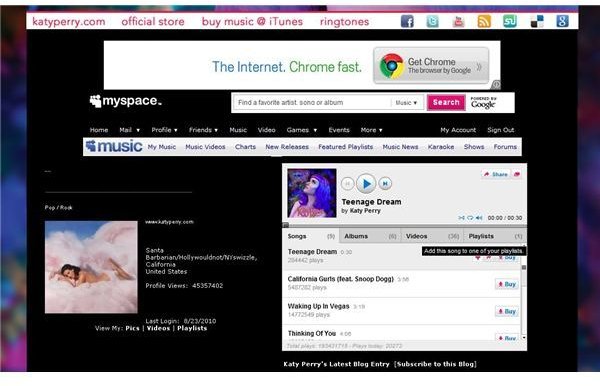Open Video in the navigation bar
Image resolution: width=600 pixels, height=386 pixels.
click(266, 130)
